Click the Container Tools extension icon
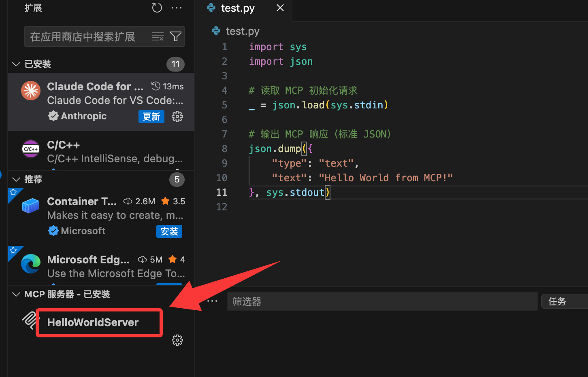 (x=31, y=206)
